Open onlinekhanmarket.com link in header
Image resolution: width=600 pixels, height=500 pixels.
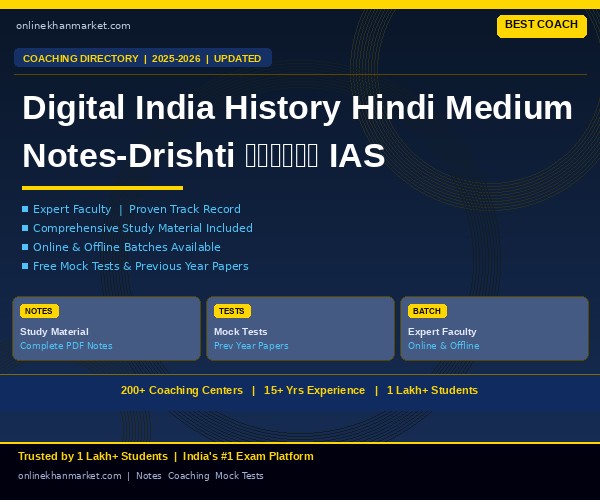pos(73,26)
